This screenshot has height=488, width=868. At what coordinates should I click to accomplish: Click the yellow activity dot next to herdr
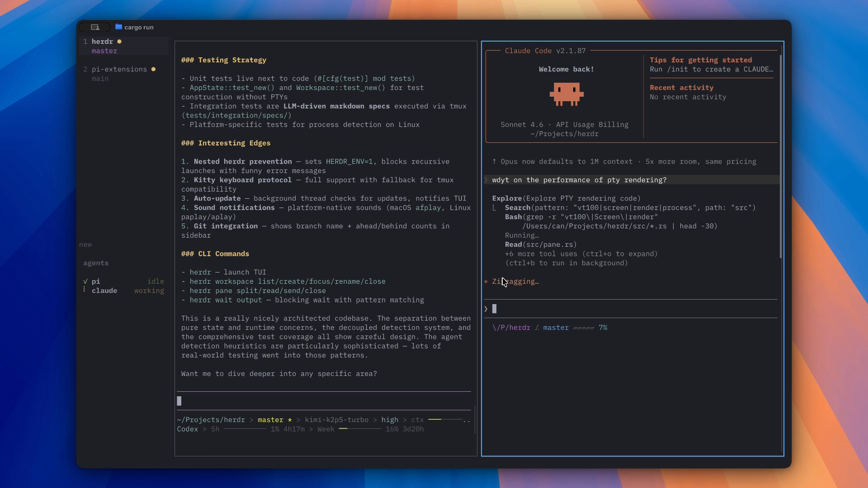tap(119, 42)
